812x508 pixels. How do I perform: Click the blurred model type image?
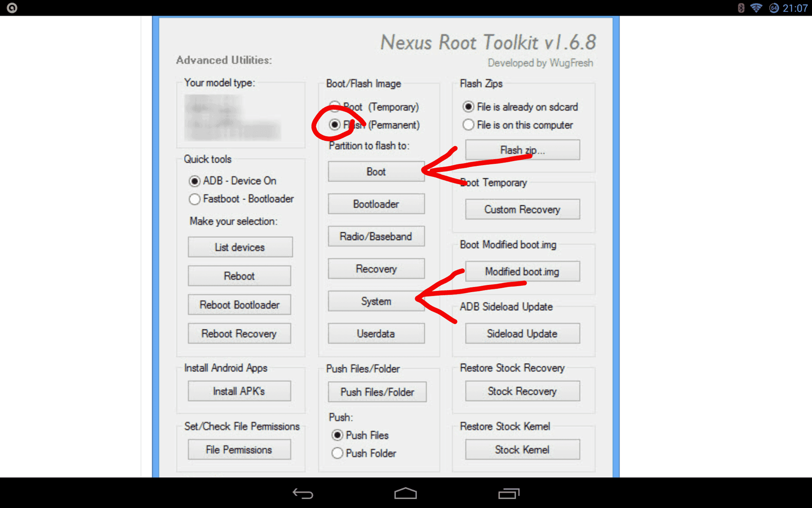point(233,117)
